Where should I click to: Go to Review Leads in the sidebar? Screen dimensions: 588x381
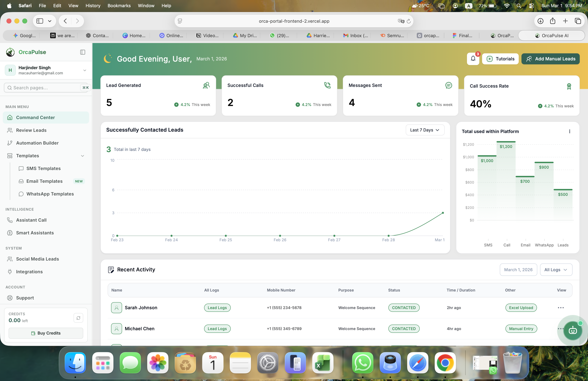coord(31,130)
